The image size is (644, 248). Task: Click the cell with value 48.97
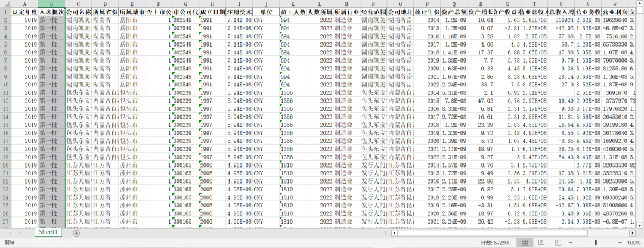click(x=481, y=148)
